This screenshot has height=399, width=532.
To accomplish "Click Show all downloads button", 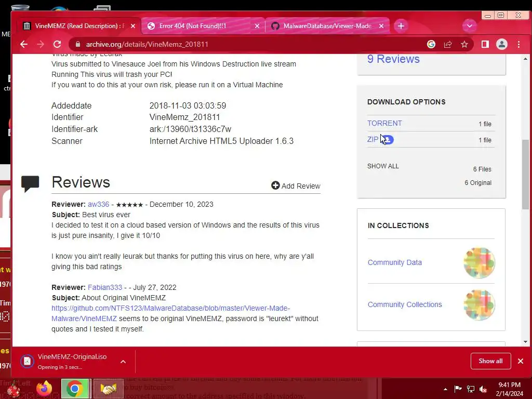I will (x=490, y=361).
